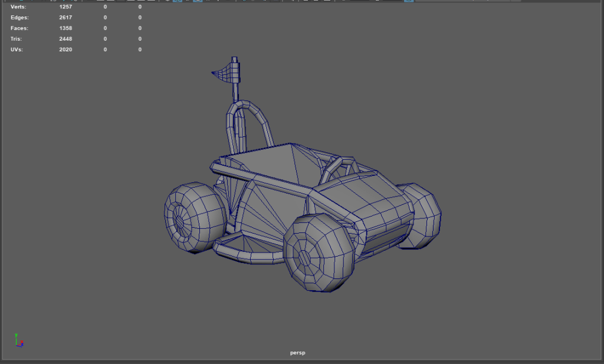Click the hub center of front wheel
The image size is (604, 364).
pyautogui.click(x=304, y=258)
